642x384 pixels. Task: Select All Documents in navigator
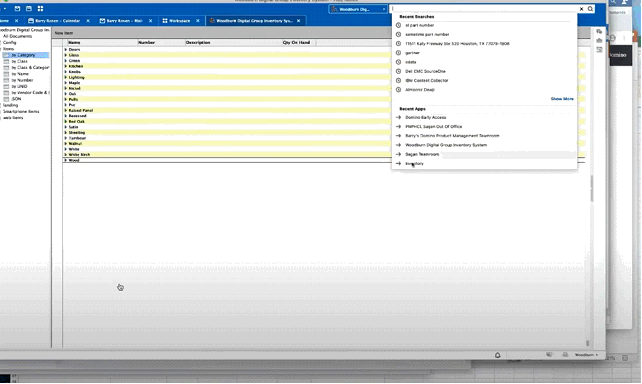[17, 36]
